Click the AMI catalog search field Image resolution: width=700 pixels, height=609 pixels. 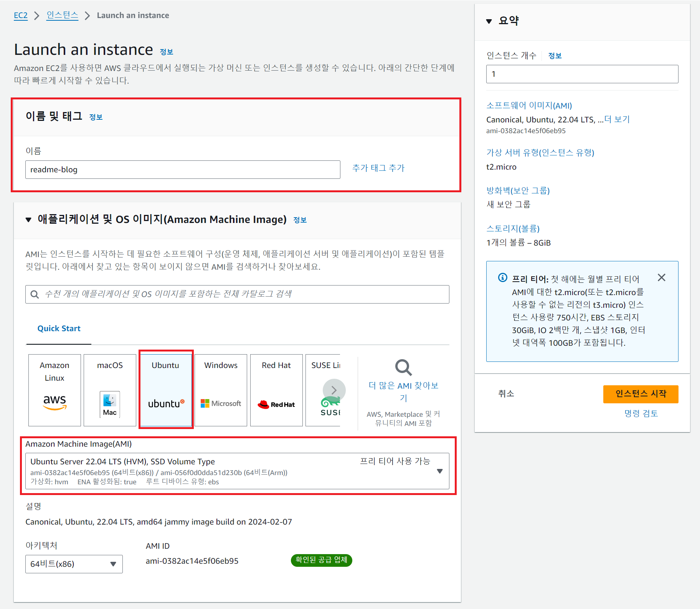[237, 294]
